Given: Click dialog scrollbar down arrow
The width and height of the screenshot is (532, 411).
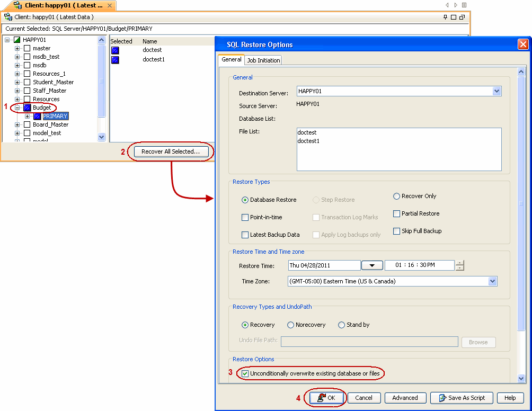Looking at the screenshot, I should (x=521, y=379).
